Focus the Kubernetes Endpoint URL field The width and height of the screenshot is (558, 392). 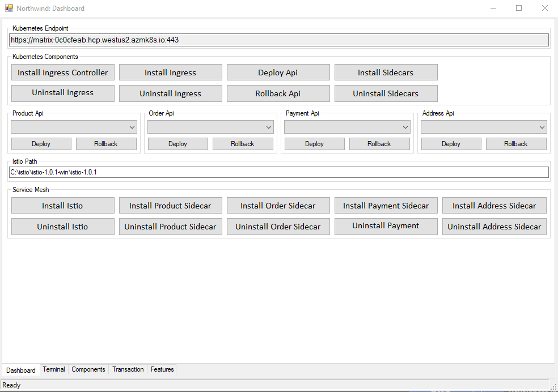(x=279, y=40)
